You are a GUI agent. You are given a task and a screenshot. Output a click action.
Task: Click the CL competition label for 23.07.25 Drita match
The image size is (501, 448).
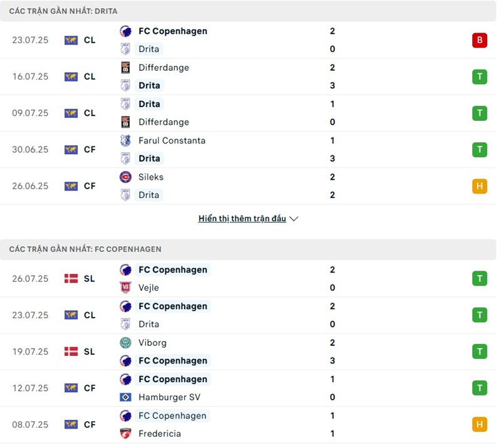(90, 40)
